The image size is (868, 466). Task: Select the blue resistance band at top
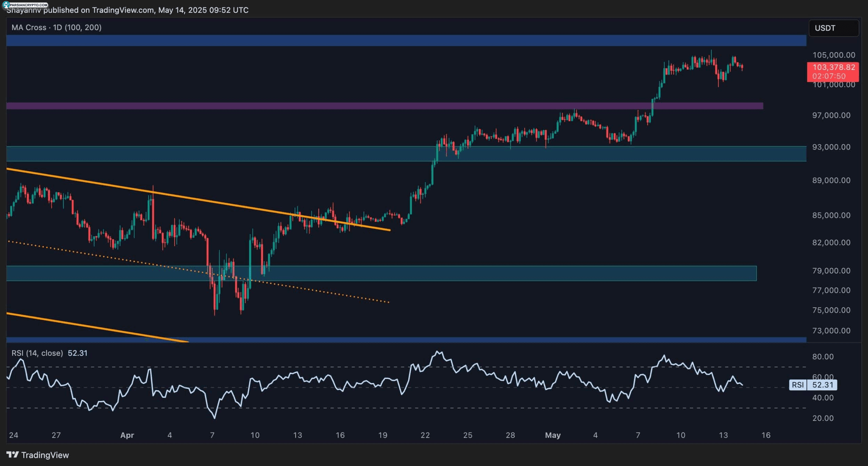pyautogui.click(x=406, y=40)
